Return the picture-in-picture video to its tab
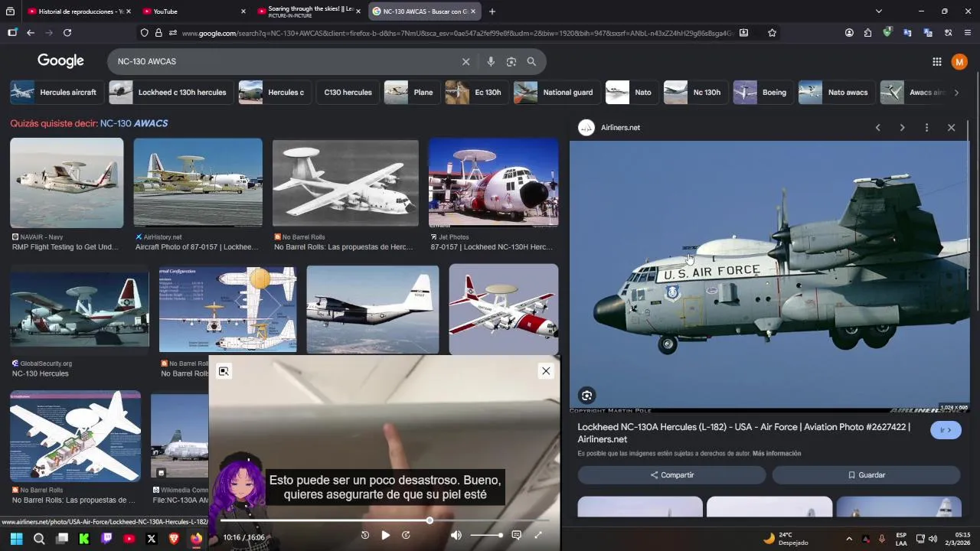 224,371
